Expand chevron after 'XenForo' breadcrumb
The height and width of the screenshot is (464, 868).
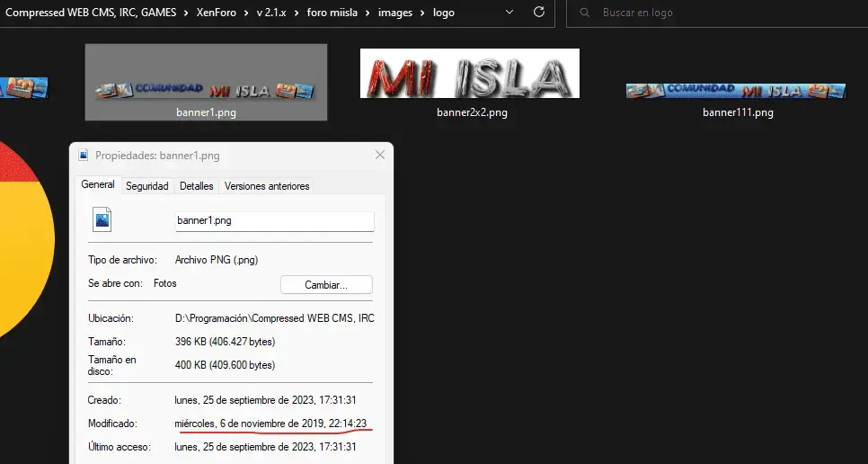[x=246, y=13]
